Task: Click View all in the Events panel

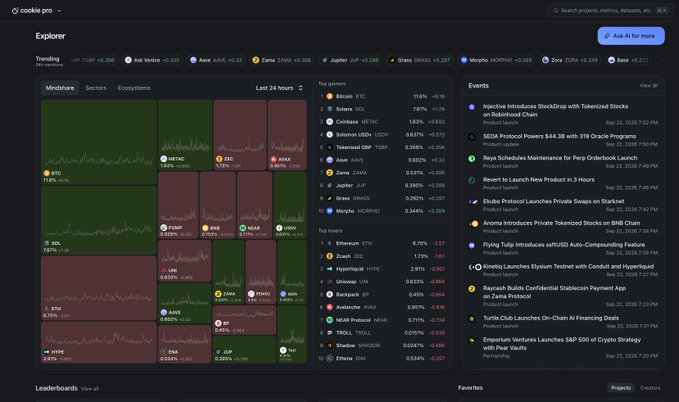Action: pyautogui.click(x=648, y=86)
